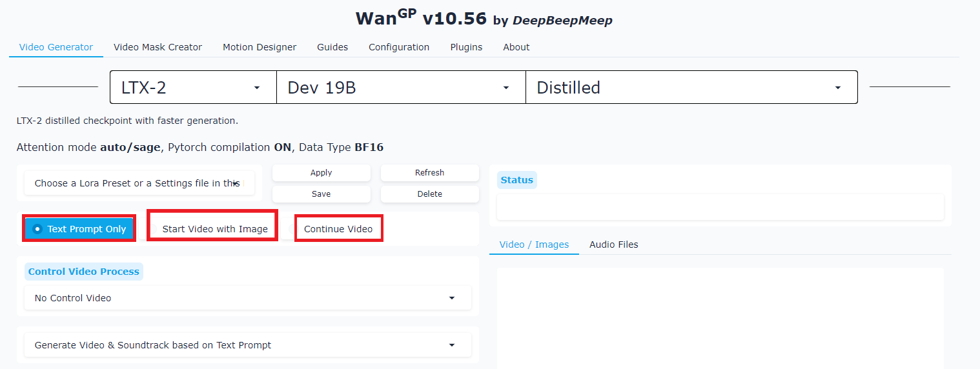Click the Status label
980x369 pixels.
tap(517, 180)
